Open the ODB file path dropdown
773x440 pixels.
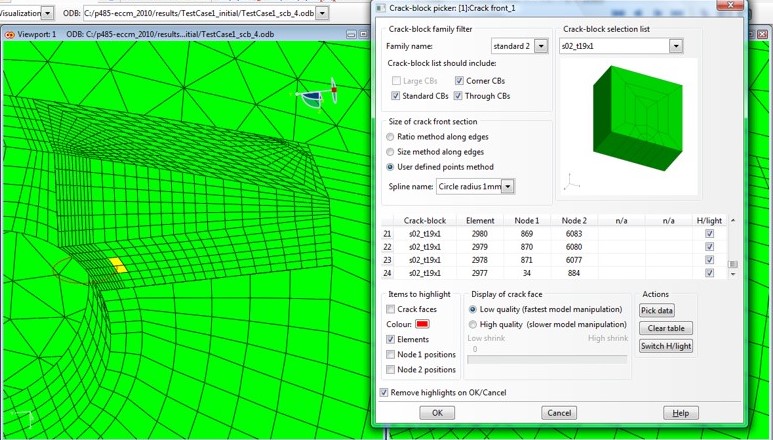click(x=321, y=13)
